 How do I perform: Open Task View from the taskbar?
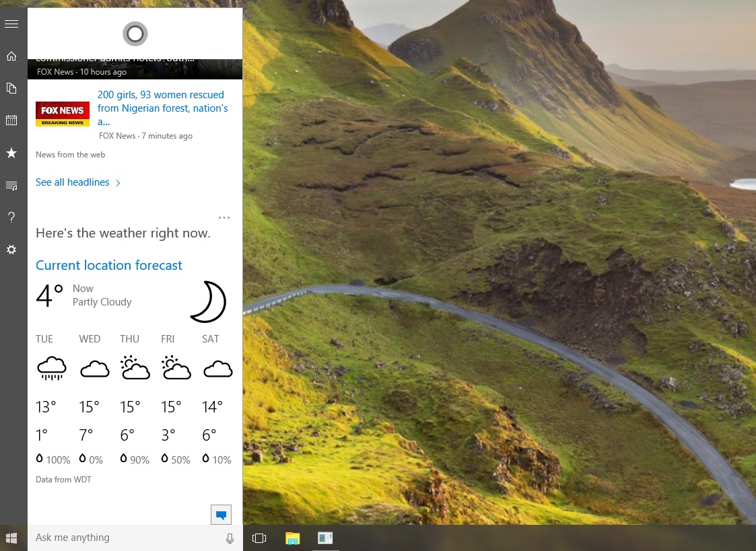coord(259,538)
